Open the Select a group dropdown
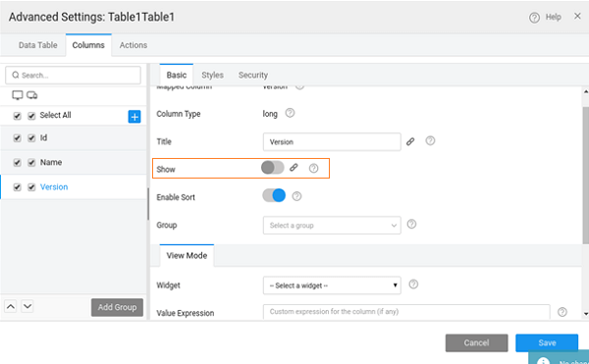This screenshot has width=589, height=364. [332, 225]
